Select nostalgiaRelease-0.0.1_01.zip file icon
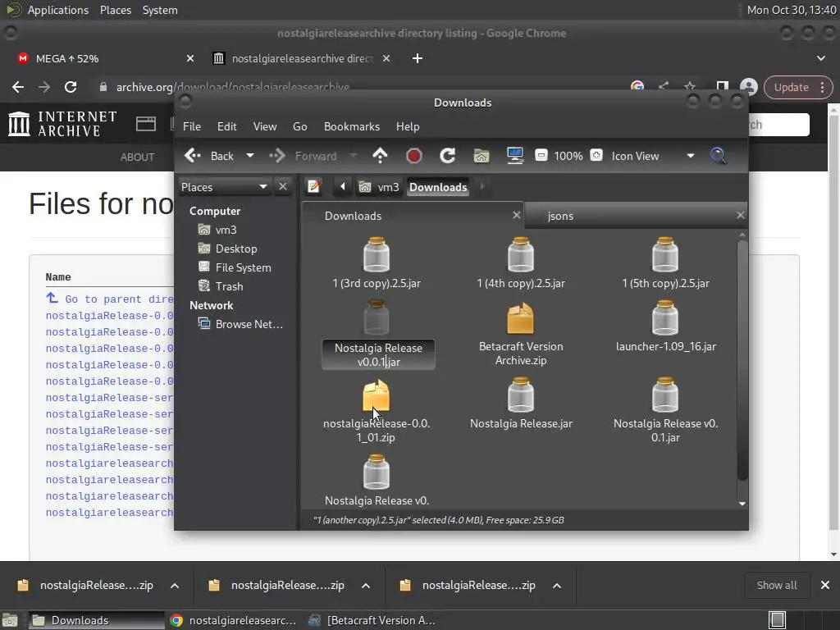840x630 pixels. click(x=376, y=395)
